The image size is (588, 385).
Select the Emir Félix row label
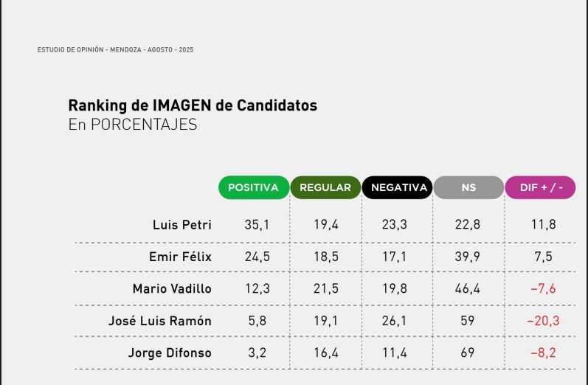180,257
